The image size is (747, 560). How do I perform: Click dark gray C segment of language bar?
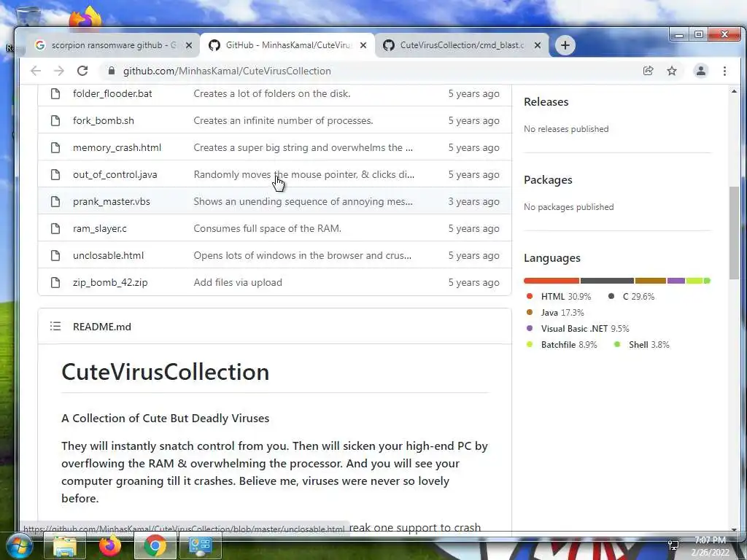(x=607, y=281)
